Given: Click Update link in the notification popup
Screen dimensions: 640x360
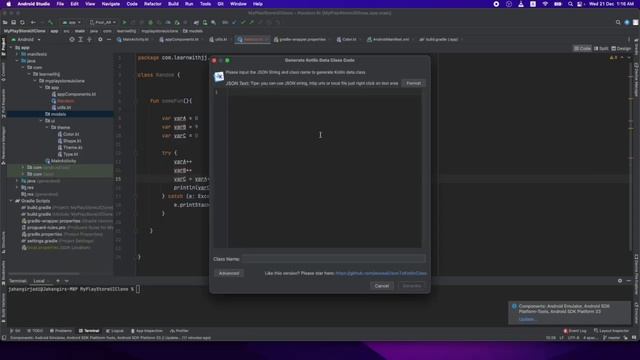Looking at the screenshot, I should pos(527,319).
